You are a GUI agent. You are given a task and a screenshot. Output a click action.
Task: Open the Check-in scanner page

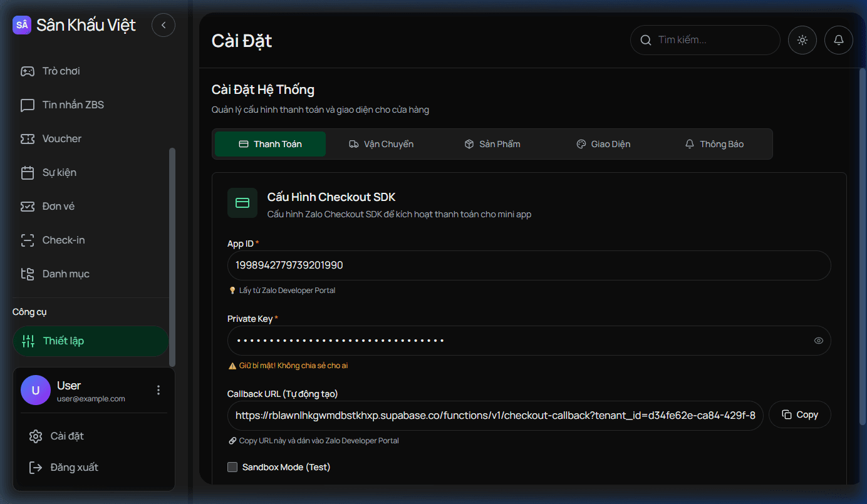(63, 240)
